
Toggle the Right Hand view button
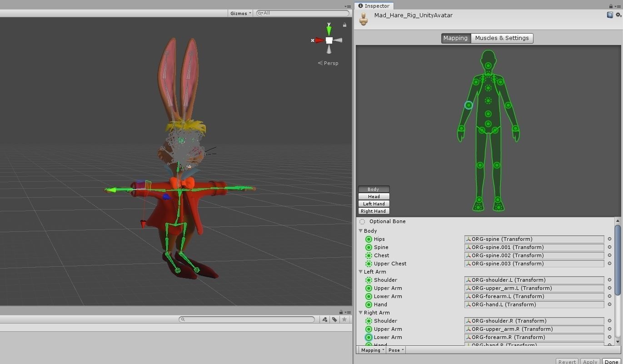point(374,211)
